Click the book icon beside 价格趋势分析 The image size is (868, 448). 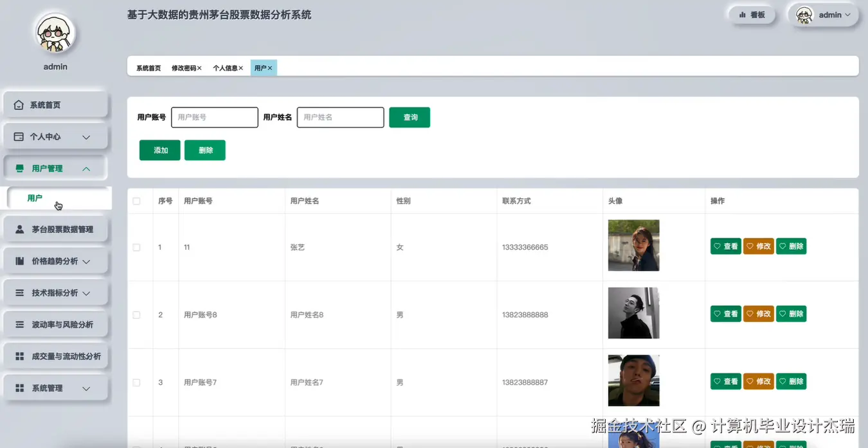[x=19, y=261]
